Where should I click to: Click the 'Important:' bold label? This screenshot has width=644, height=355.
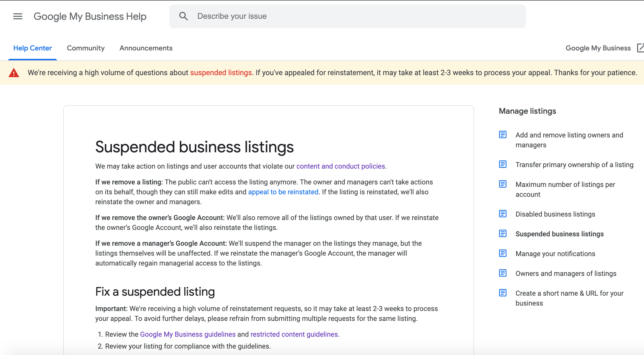[112, 309]
